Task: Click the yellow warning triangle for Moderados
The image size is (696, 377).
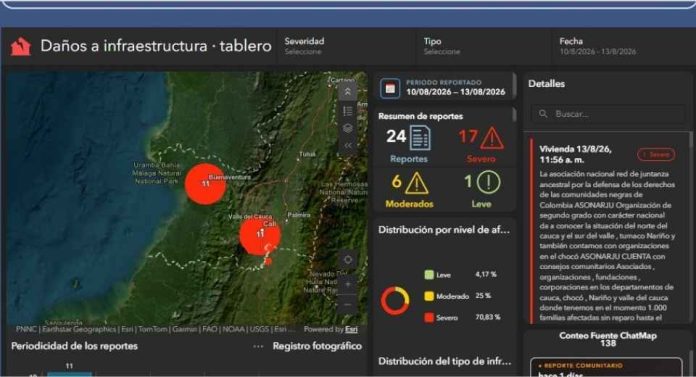Action: pyautogui.click(x=417, y=183)
